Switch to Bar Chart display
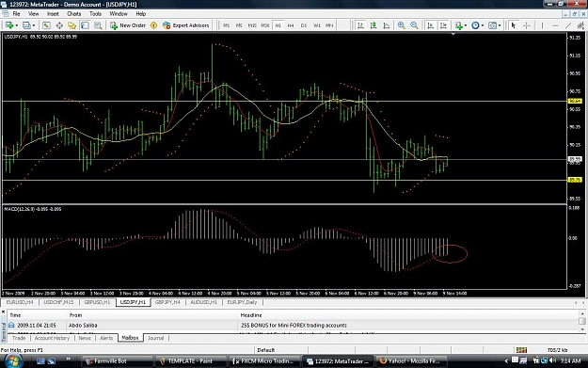Viewport: 588px width, 368px height. point(360,25)
